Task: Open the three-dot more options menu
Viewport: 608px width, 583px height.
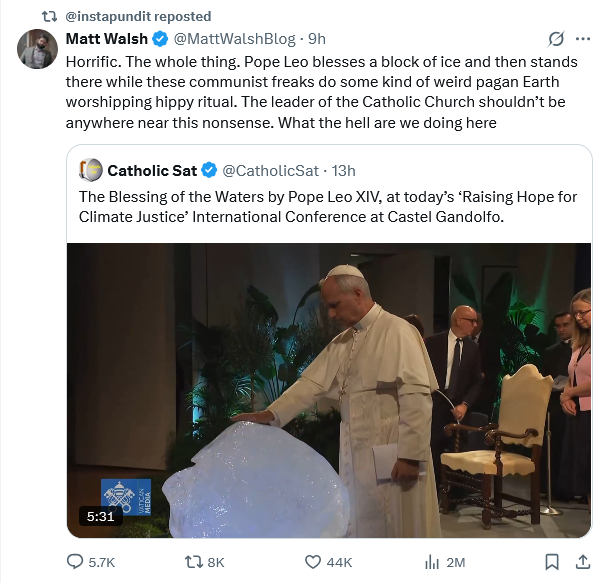Action: point(583,39)
